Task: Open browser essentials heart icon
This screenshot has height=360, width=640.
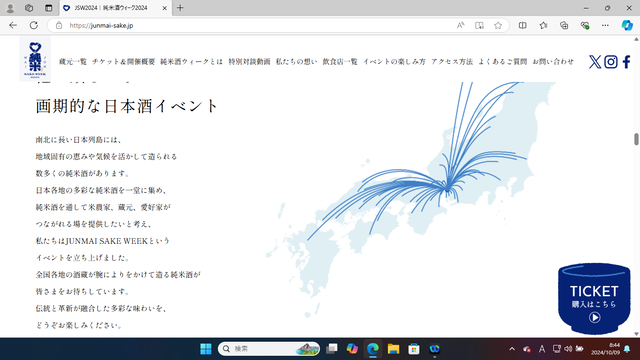Action: pyautogui.click(x=584, y=25)
